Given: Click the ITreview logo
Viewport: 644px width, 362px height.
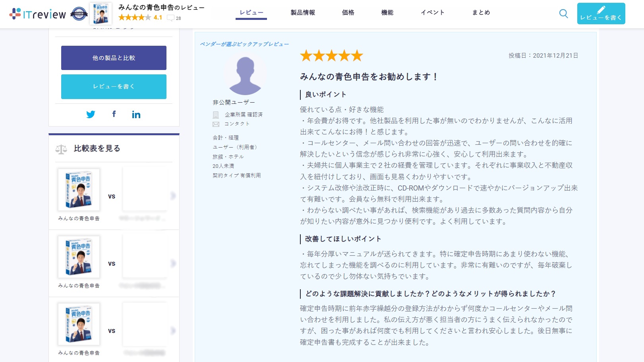Looking at the screenshot, I should point(38,14).
